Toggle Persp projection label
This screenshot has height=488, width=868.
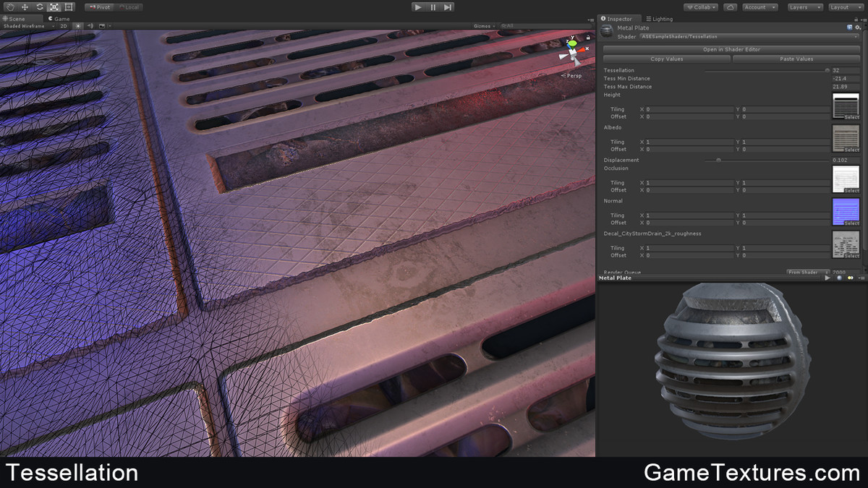(572, 75)
